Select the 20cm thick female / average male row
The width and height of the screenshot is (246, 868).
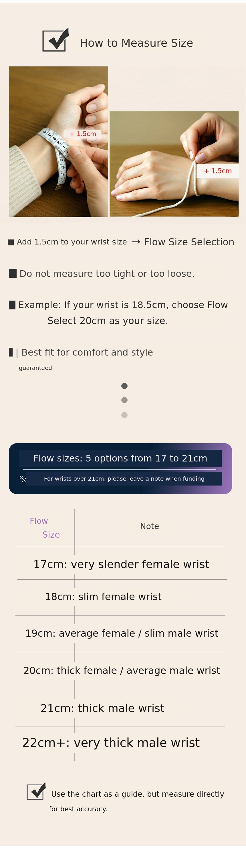(122, 670)
